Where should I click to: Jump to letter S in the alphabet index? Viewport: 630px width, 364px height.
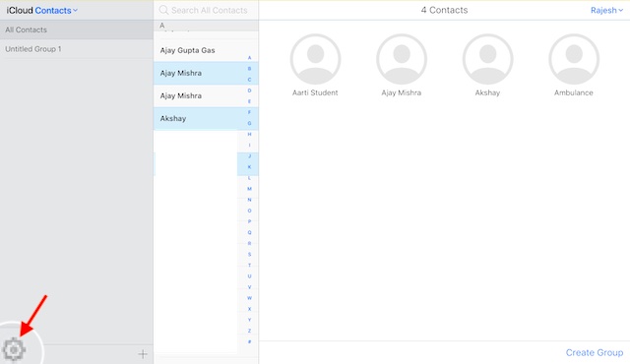coord(249,255)
